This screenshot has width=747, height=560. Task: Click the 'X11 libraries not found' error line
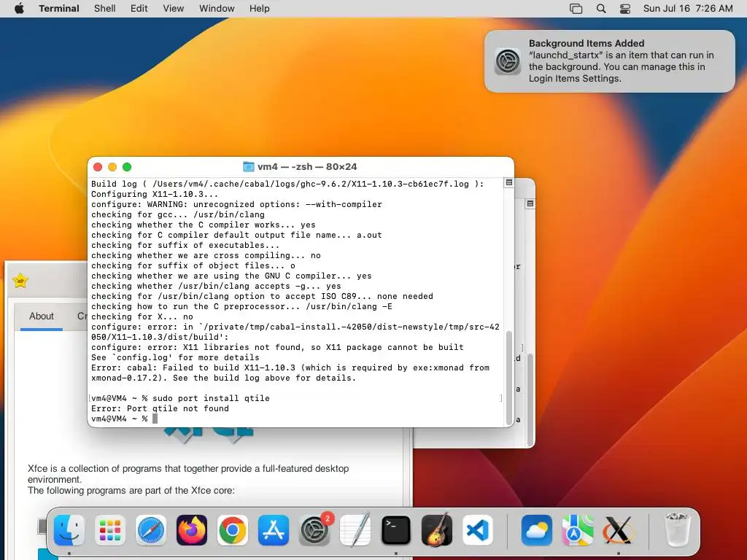point(277,347)
